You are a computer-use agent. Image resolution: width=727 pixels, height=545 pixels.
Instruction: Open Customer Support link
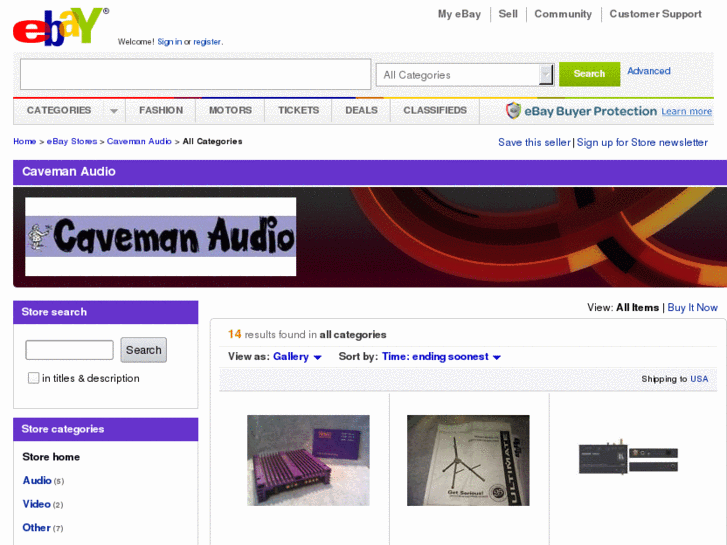click(655, 14)
